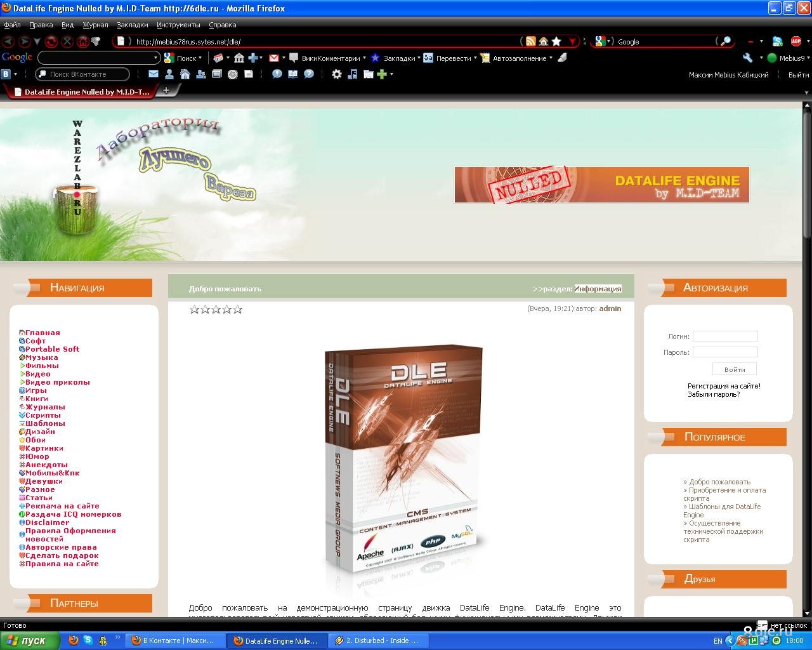Screen dimensions: 812x650
Task: Open the browser Home page icon
Action: (82, 41)
